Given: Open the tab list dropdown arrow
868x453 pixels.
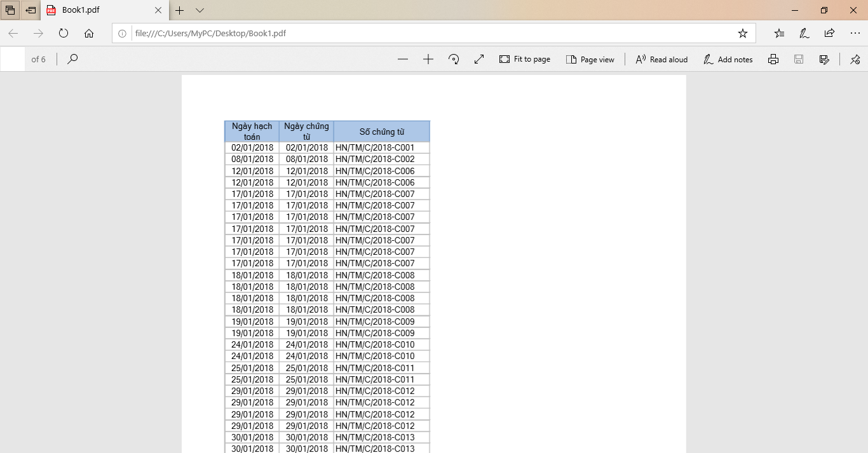Looking at the screenshot, I should 200,11.
